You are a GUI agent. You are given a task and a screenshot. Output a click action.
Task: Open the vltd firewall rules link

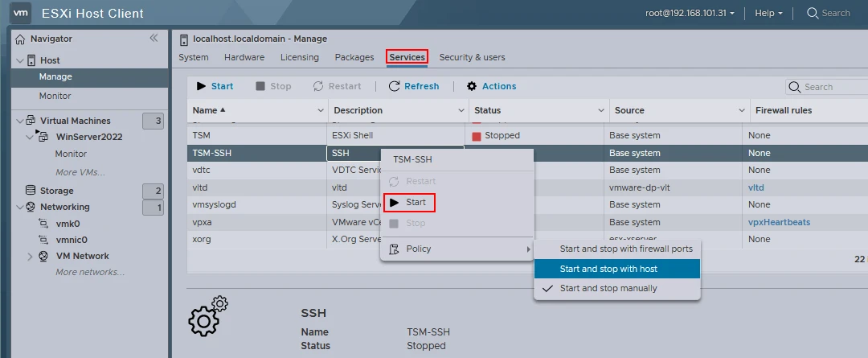756,187
